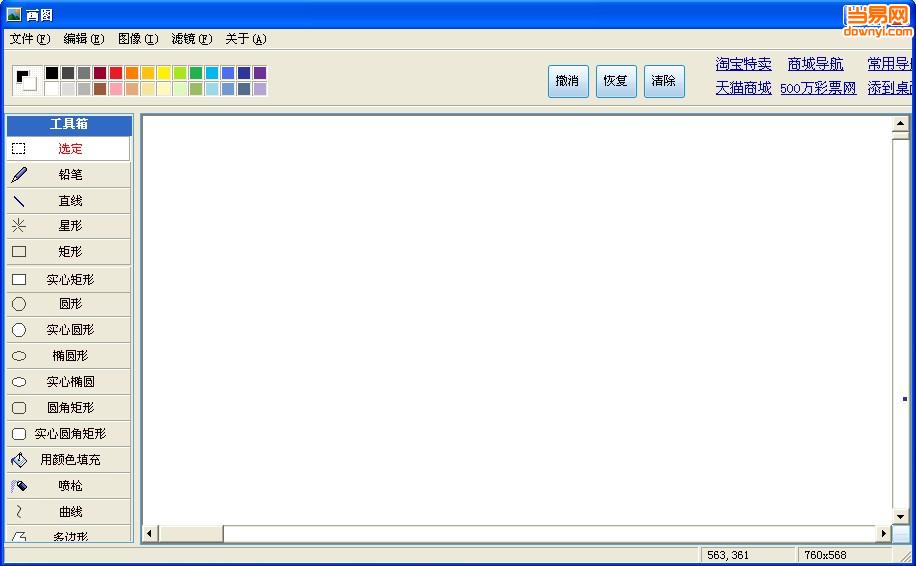
Task: Activate the Fill with color (用颜色填充) tool
Action: coord(69,460)
